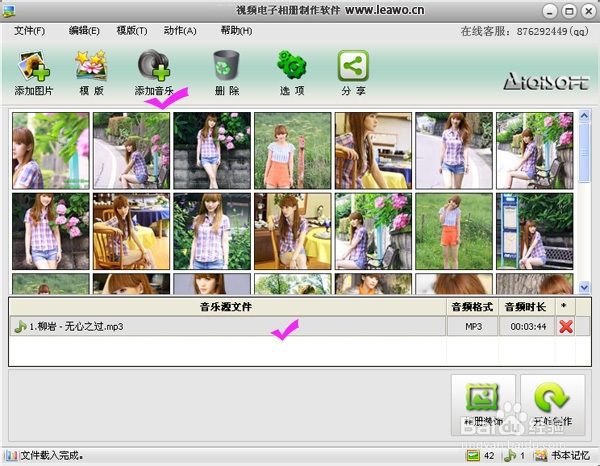Click the 书本记忆 template icon in the status bar

pos(541,455)
